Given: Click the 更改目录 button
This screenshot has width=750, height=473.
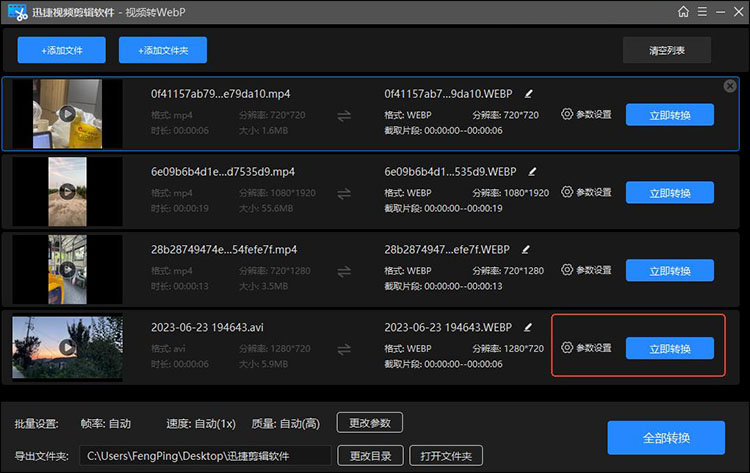Looking at the screenshot, I should coord(370,456).
